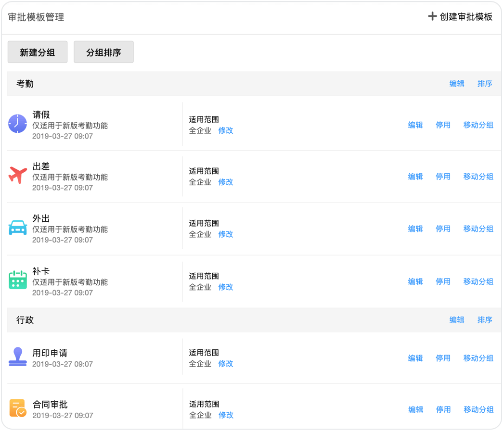The image size is (504, 433).
Task: Open 移动分组 for the 出差 template
Action: point(478,177)
